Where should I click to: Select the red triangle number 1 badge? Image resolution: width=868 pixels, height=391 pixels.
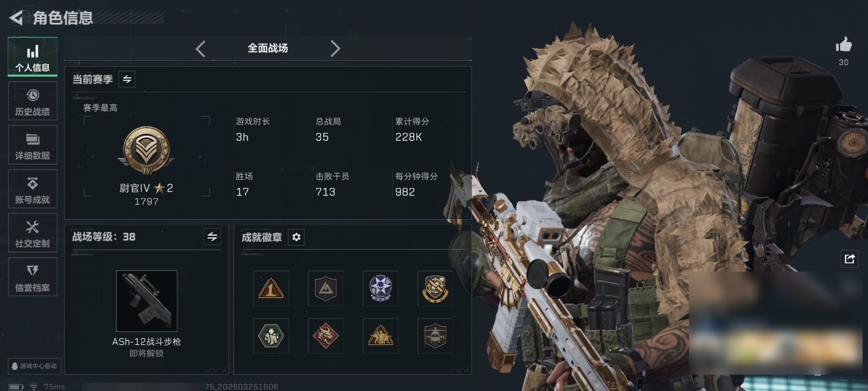271,288
